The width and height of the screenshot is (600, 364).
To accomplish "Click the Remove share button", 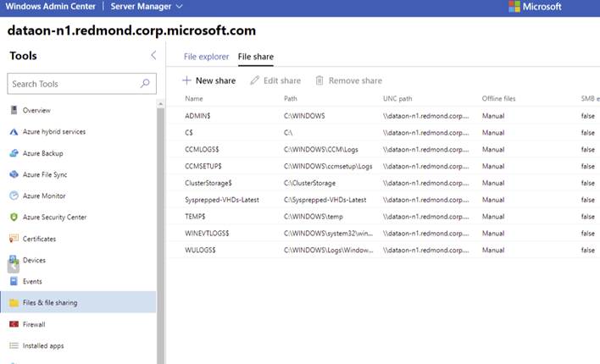I will 348,80.
